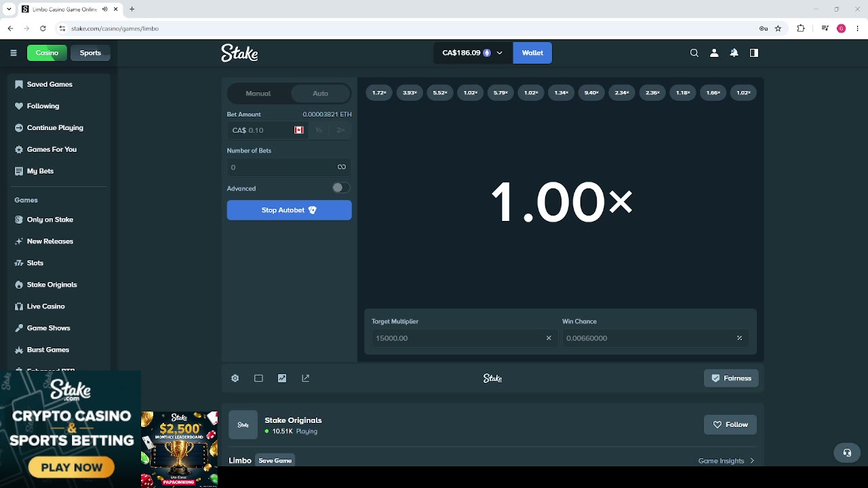Open the Chrome profile avatar
Viewport: 868px width, 488px height.
click(842, 28)
